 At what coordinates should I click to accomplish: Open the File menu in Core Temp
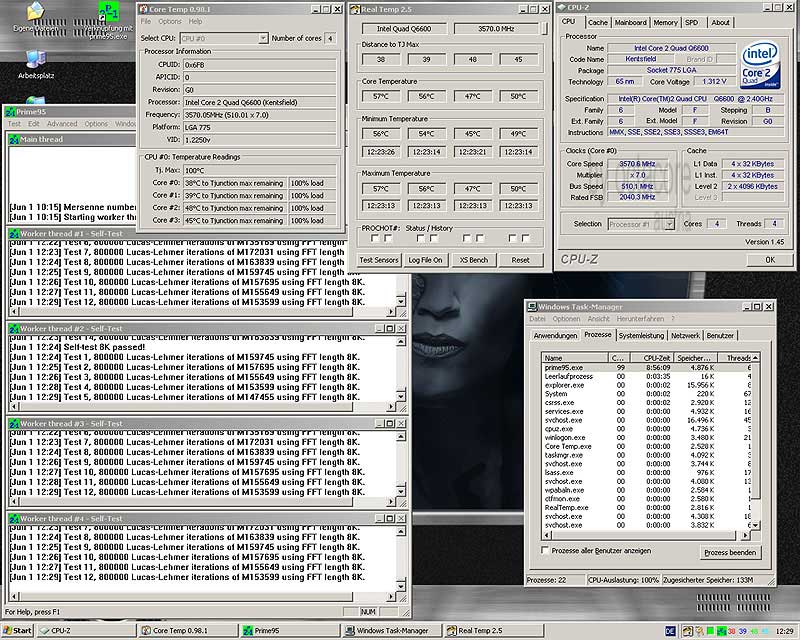pyautogui.click(x=145, y=21)
